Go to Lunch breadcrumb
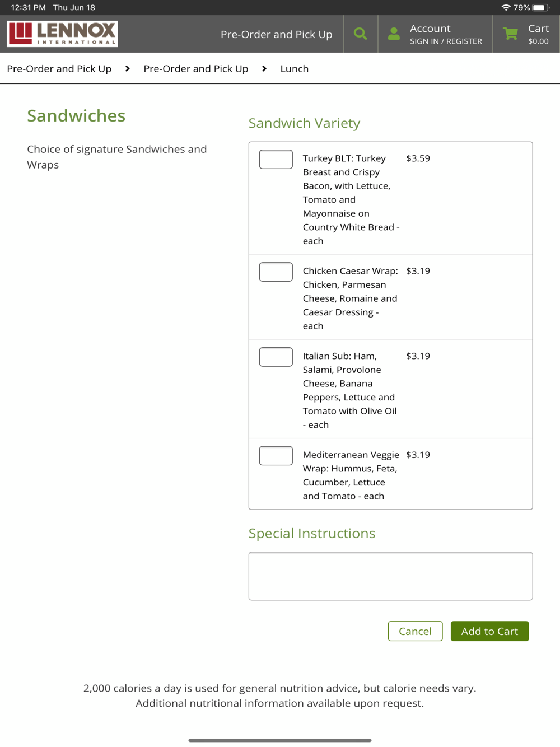The height and width of the screenshot is (747, 560). coord(295,68)
